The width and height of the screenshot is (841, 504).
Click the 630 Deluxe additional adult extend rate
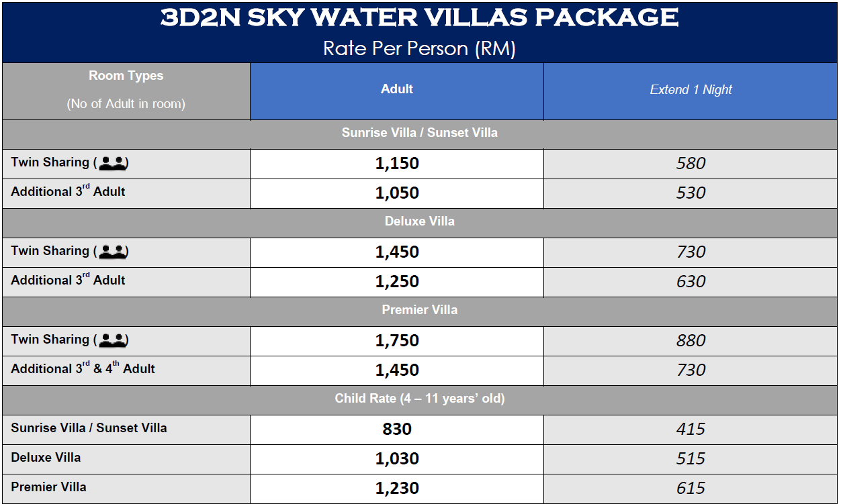pyautogui.click(x=691, y=282)
